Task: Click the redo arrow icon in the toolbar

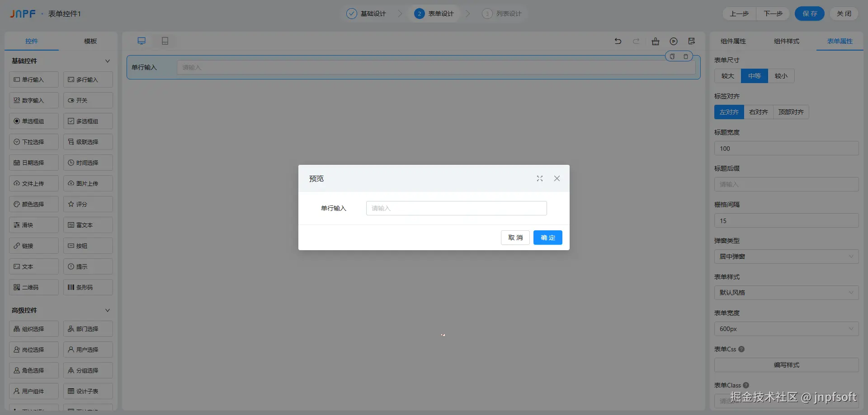Action: pyautogui.click(x=636, y=41)
